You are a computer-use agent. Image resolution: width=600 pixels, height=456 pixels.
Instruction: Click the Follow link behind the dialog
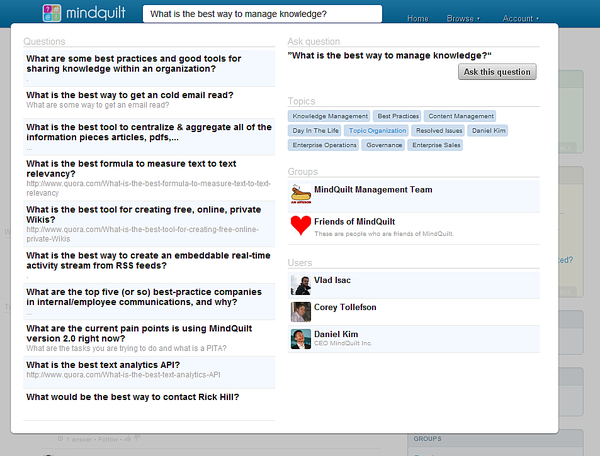point(108,439)
